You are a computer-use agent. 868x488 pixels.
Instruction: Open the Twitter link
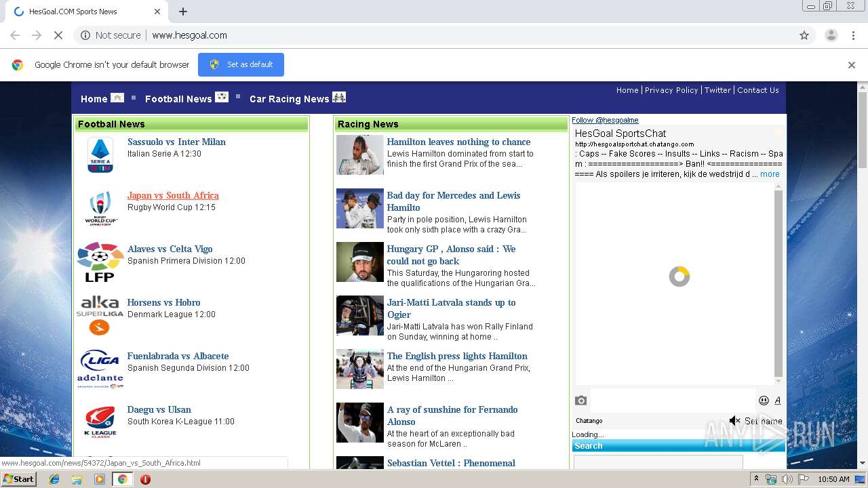pyautogui.click(x=717, y=90)
